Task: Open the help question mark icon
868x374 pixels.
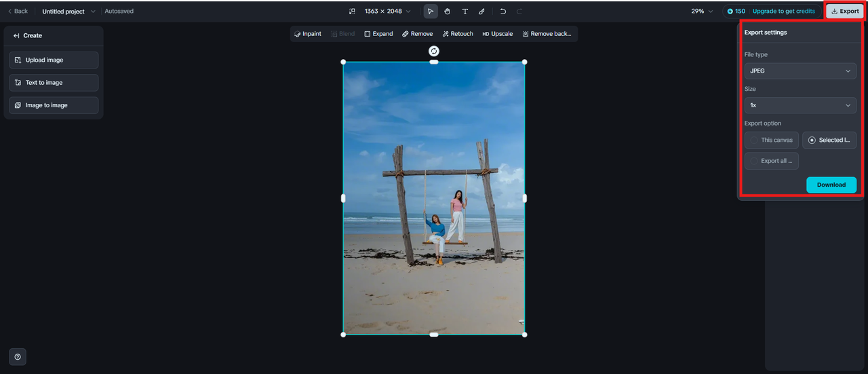Action: (18, 357)
